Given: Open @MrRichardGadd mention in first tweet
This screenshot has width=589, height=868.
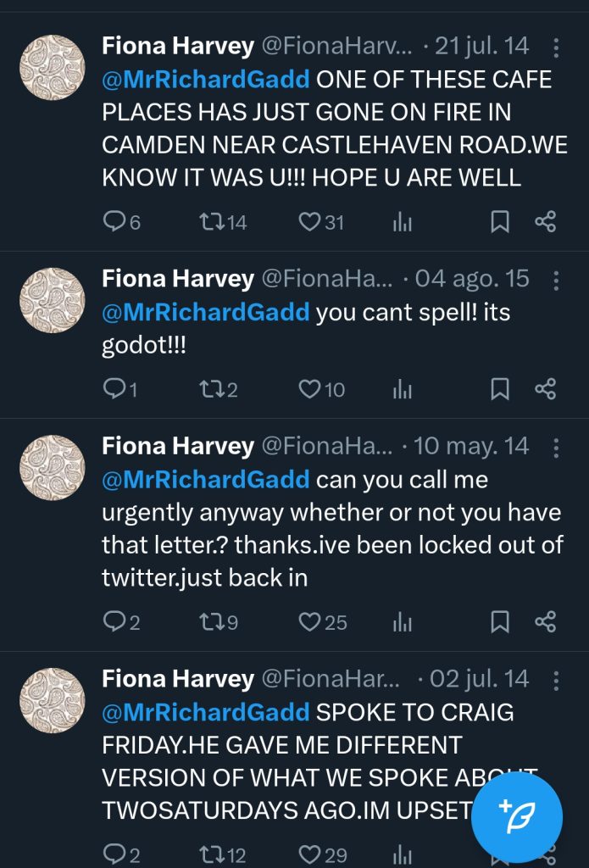Looking at the screenshot, I should 206,80.
